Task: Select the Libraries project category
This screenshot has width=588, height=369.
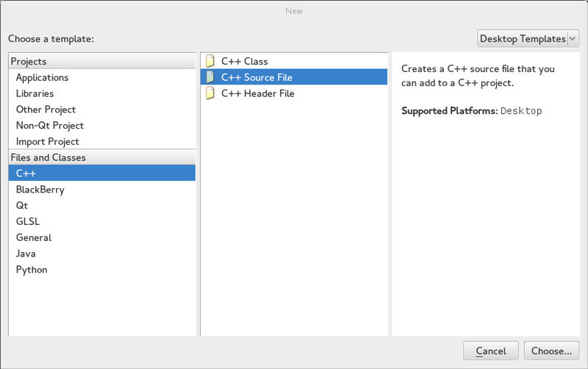Action: (35, 93)
